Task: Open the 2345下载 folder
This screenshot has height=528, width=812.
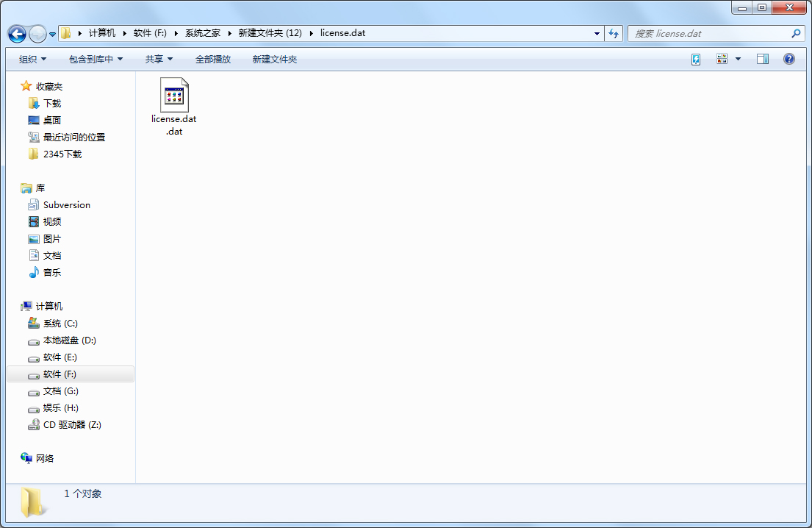Action: (x=62, y=154)
